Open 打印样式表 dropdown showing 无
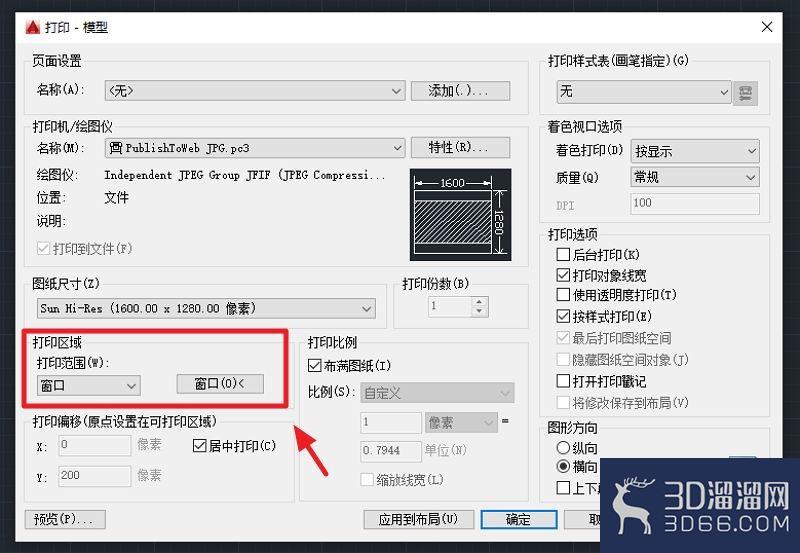Image resolution: width=800 pixels, height=553 pixels. tap(643, 92)
